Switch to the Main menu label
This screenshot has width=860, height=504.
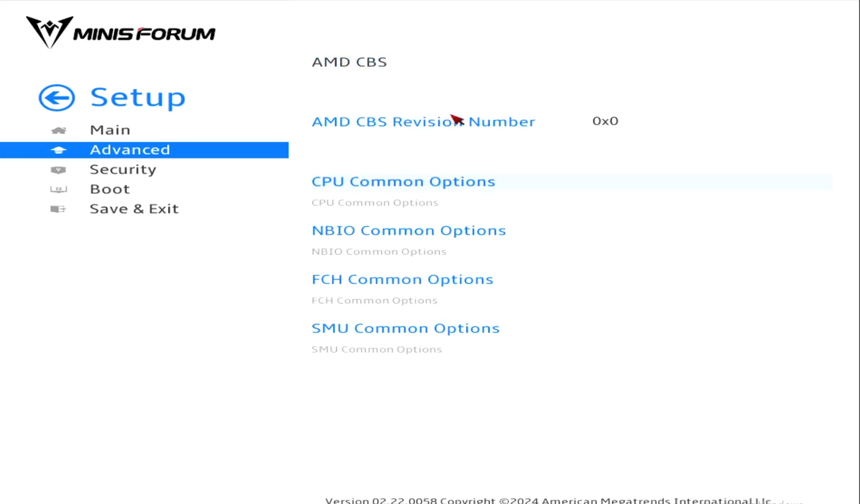pos(110,130)
